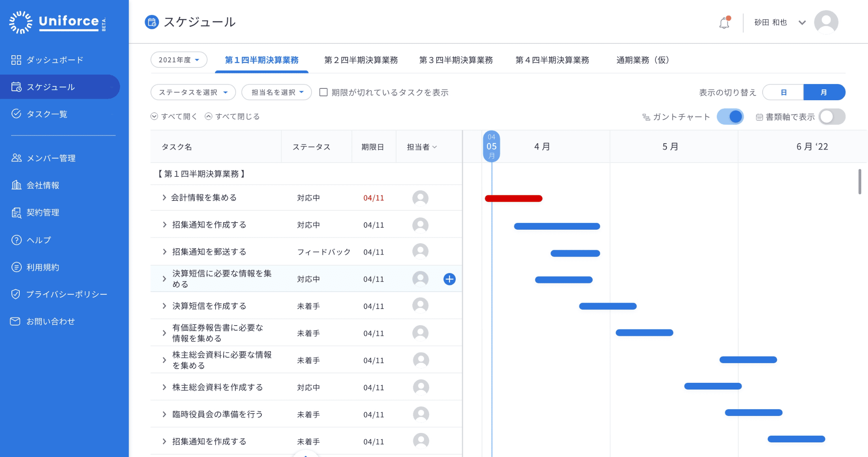Open dashboard grid icon in sidebar
Viewport: 868px width, 457px height.
click(x=16, y=60)
